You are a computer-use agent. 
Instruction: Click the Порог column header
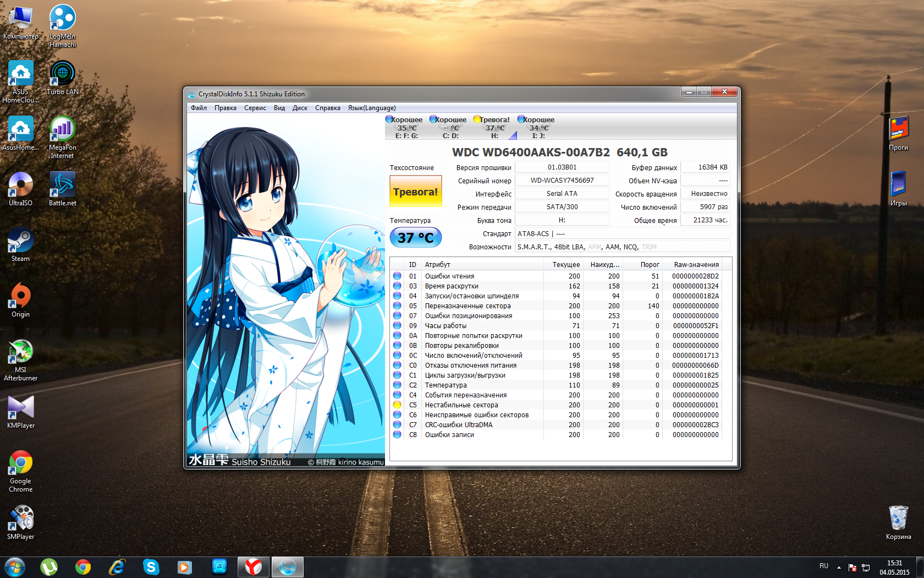642,264
